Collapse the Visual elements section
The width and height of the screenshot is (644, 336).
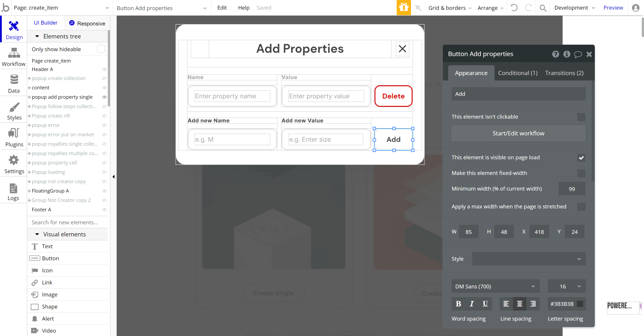(37, 234)
